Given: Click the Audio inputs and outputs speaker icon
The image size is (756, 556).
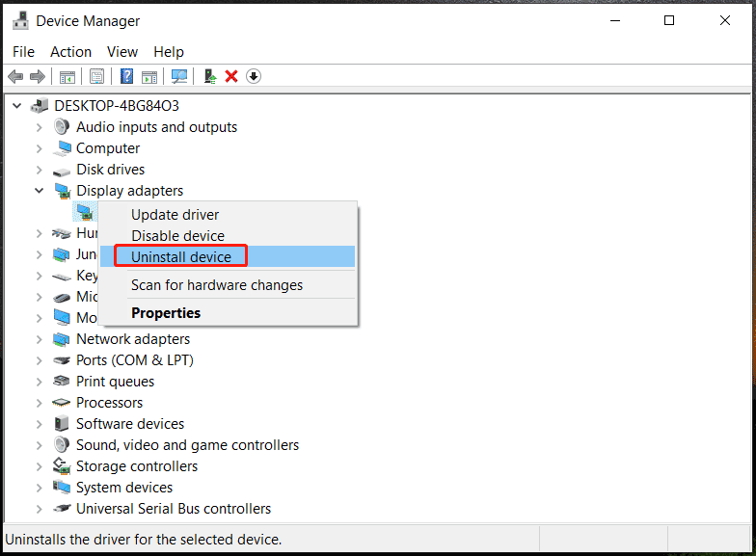Looking at the screenshot, I should pos(62,127).
